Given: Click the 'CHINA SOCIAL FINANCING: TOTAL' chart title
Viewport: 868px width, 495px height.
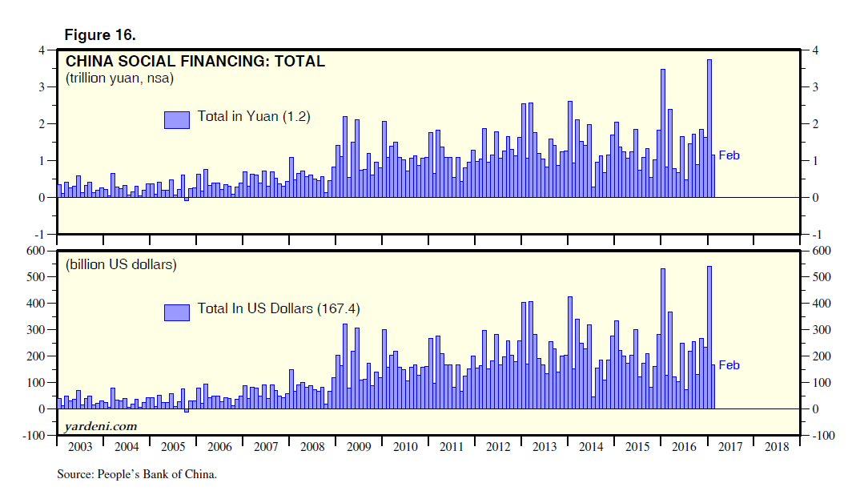Looking at the screenshot, I should pyautogui.click(x=195, y=62).
